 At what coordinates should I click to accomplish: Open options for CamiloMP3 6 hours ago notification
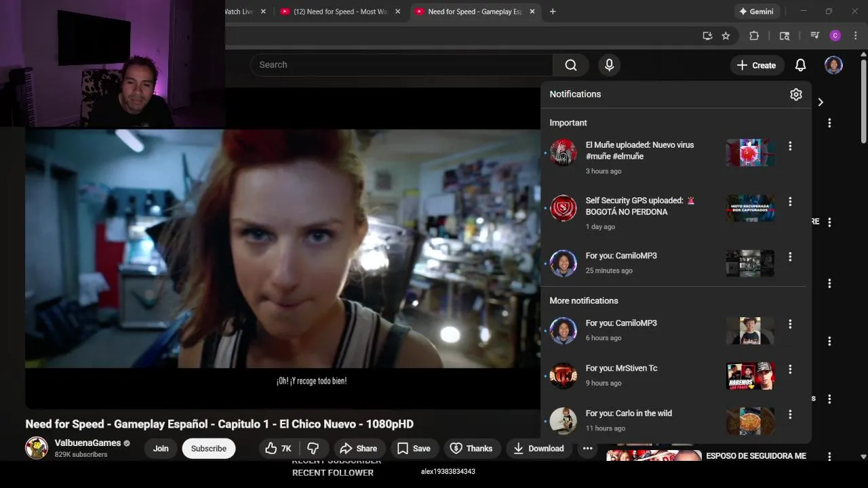(790, 324)
